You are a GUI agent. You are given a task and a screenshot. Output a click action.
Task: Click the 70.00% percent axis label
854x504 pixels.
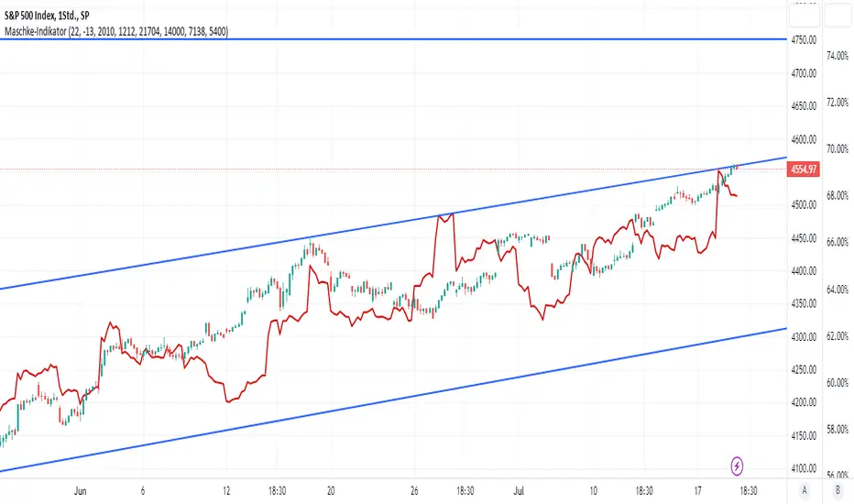[x=838, y=148]
